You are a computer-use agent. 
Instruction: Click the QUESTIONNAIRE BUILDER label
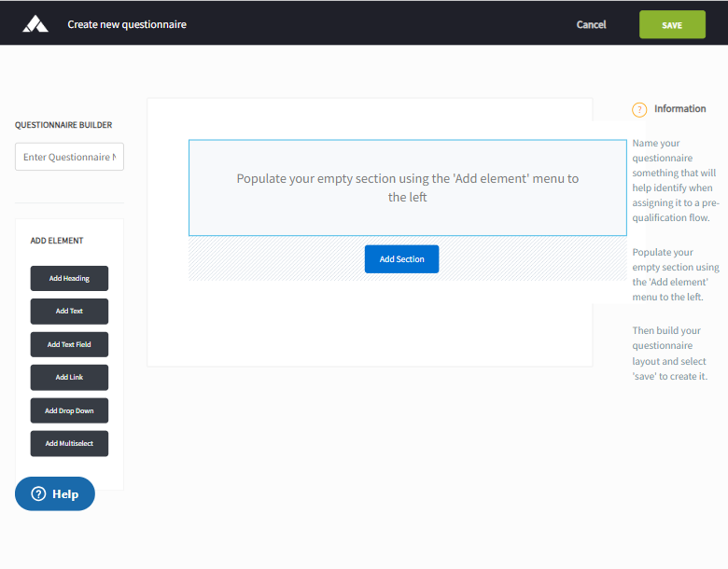[63, 125]
